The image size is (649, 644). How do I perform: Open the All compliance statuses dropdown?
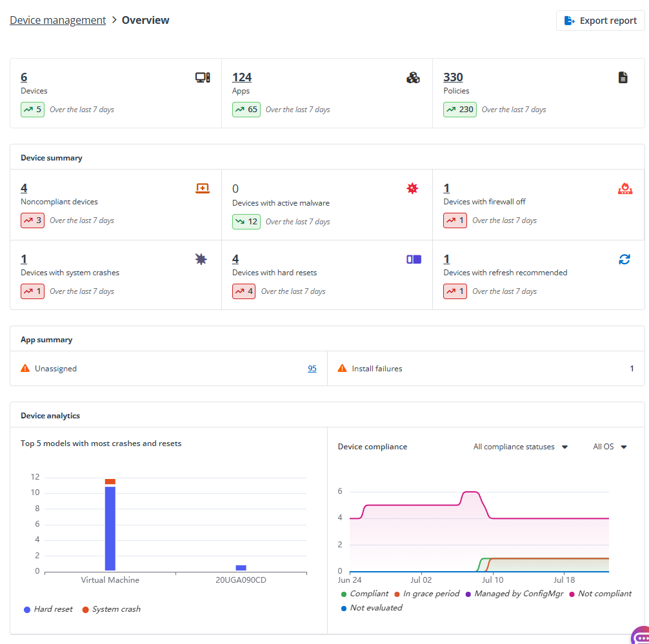(x=519, y=446)
